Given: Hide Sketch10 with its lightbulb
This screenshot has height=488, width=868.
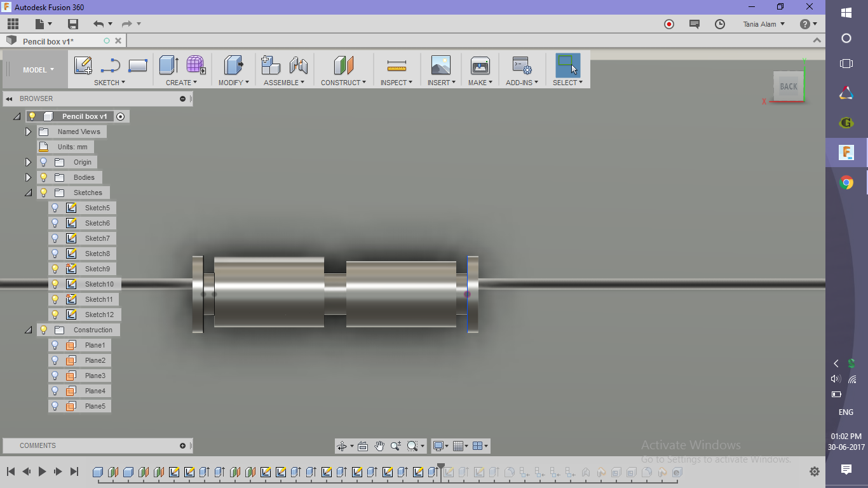Looking at the screenshot, I should coord(55,284).
